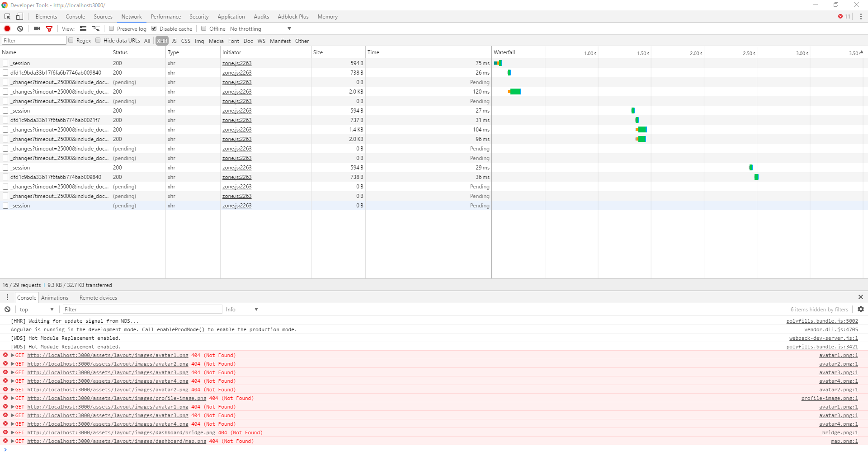This screenshot has height=470, width=868.
Task: Enable Offline mode
Action: coord(204,28)
